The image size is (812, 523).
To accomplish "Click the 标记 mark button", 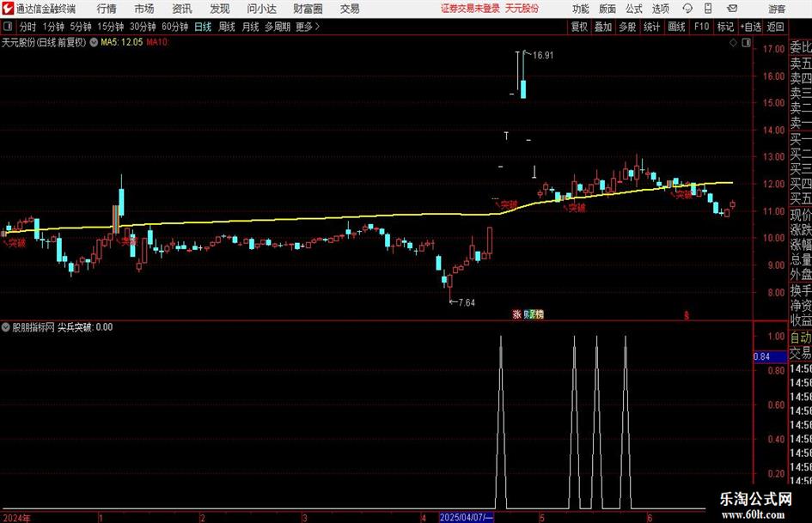I will [x=725, y=27].
